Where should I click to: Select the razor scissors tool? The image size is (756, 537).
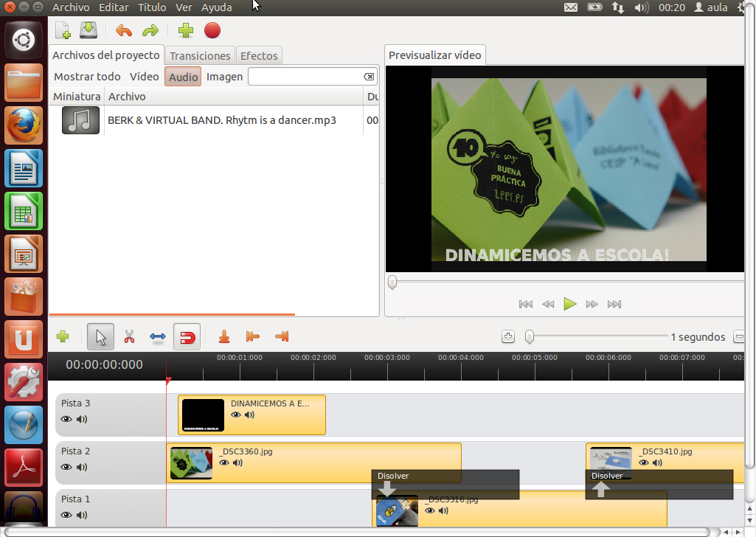(x=129, y=337)
